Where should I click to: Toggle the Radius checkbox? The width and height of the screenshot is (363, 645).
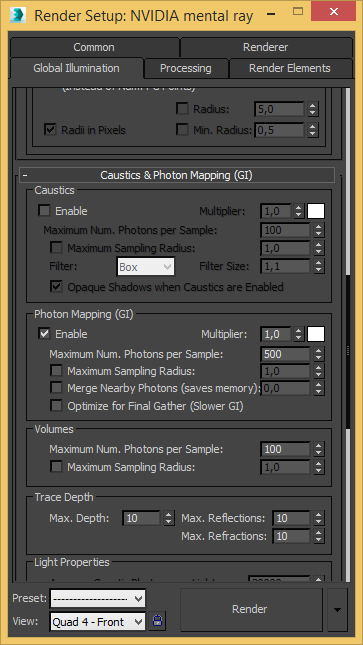click(x=182, y=109)
